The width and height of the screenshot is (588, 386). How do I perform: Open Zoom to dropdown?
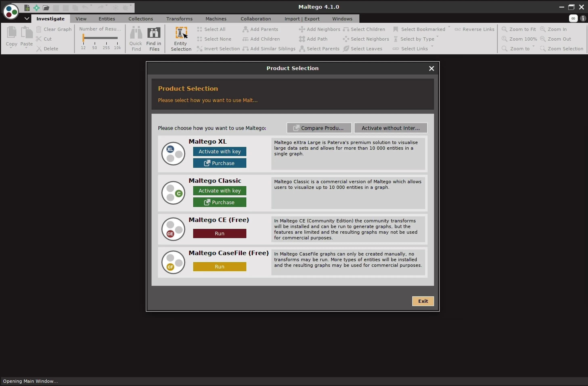(534, 46)
